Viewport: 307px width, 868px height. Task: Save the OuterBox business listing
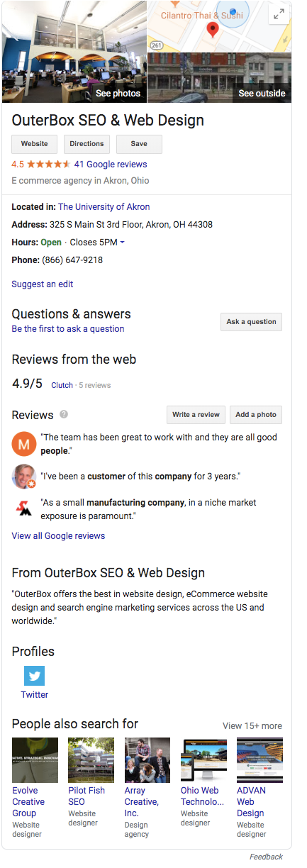[139, 144]
